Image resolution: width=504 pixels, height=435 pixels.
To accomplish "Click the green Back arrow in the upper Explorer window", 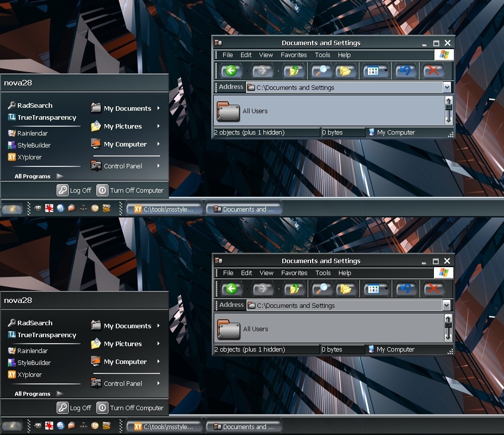I will pyautogui.click(x=231, y=71).
